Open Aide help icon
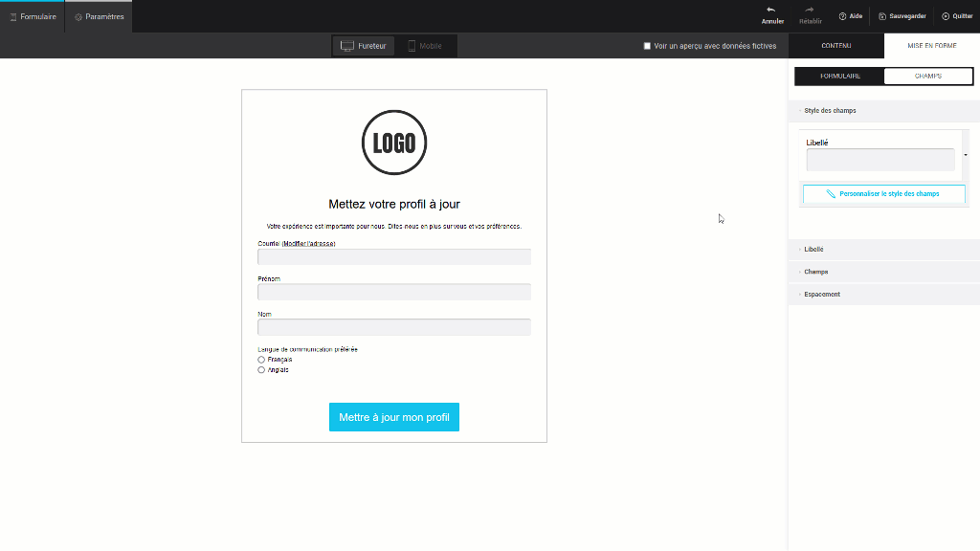 pyautogui.click(x=843, y=16)
